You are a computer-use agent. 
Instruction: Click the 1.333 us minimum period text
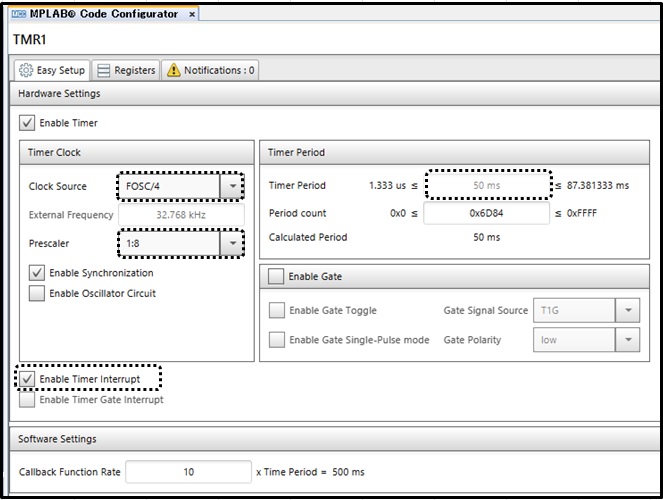pyautogui.click(x=387, y=186)
